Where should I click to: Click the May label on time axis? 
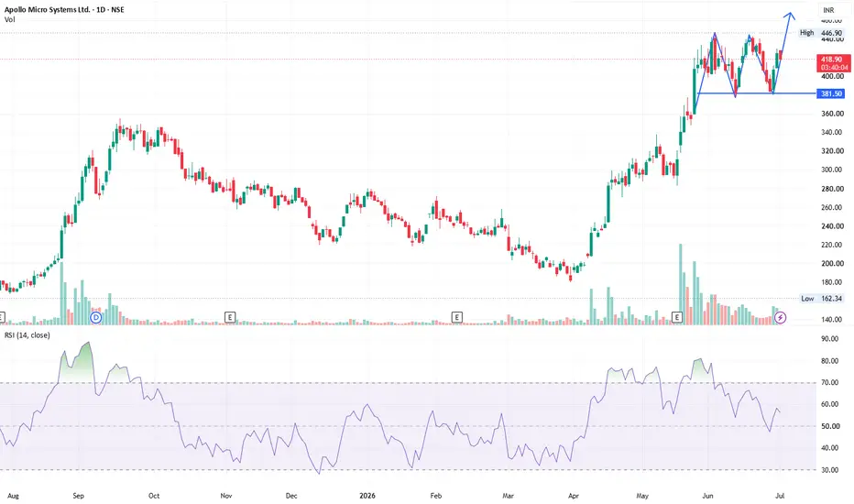point(642,496)
